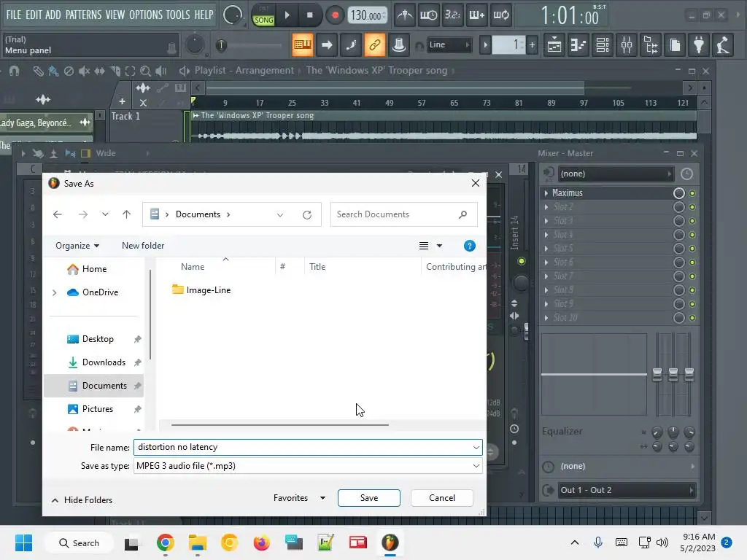Image resolution: width=747 pixels, height=560 pixels.
Task: Open the Organize dropdown
Action: (x=77, y=246)
